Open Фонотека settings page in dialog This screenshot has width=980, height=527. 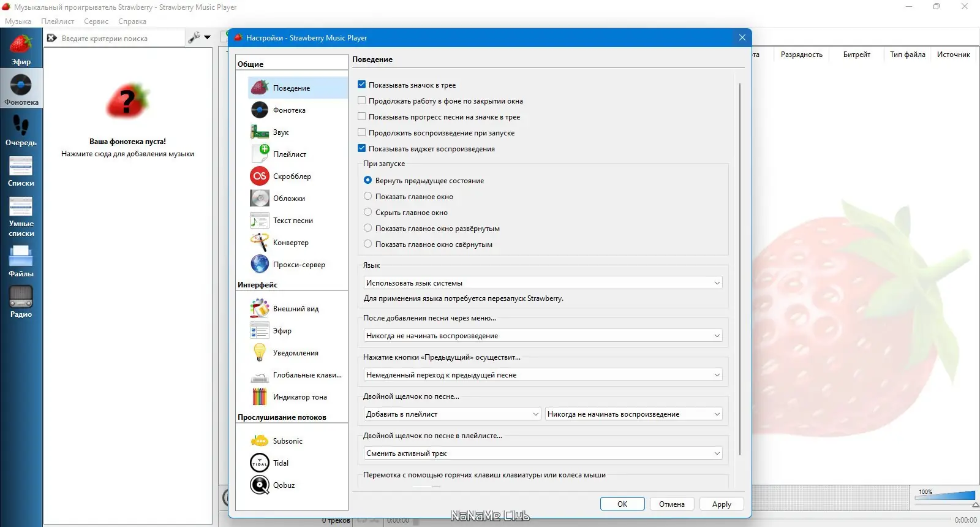point(298,110)
